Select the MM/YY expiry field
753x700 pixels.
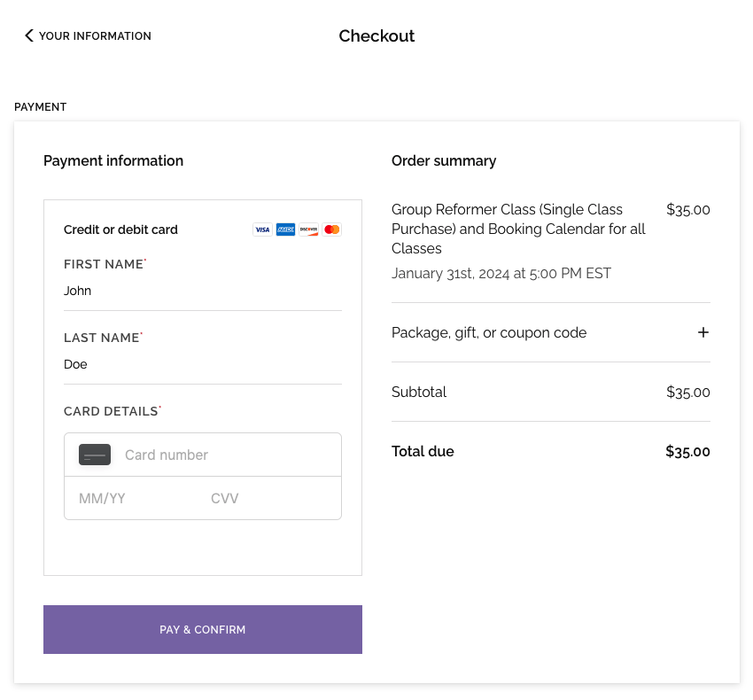point(136,498)
